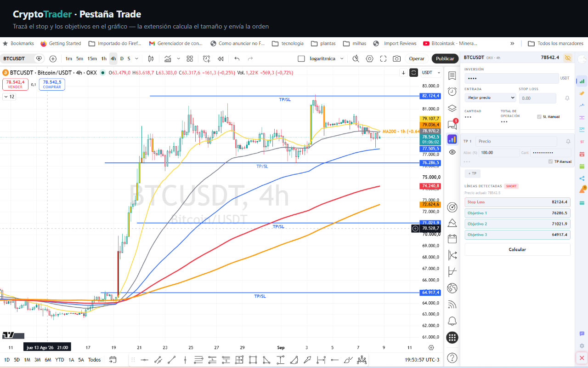Open the candlestick chart type icon

pos(150,58)
